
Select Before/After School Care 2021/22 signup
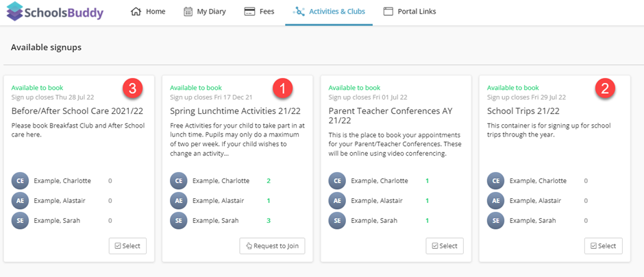tap(127, 246)
